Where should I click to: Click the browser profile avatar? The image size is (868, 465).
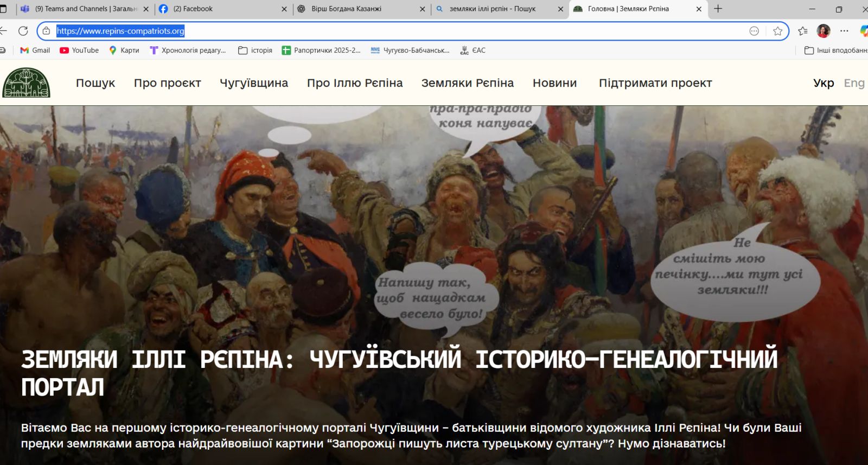[823, 31]
